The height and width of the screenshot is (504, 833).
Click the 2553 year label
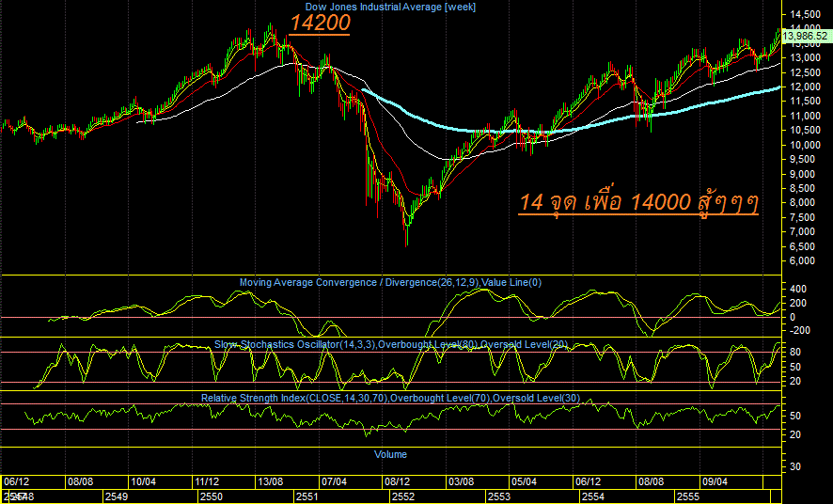[x=499, y=497]
